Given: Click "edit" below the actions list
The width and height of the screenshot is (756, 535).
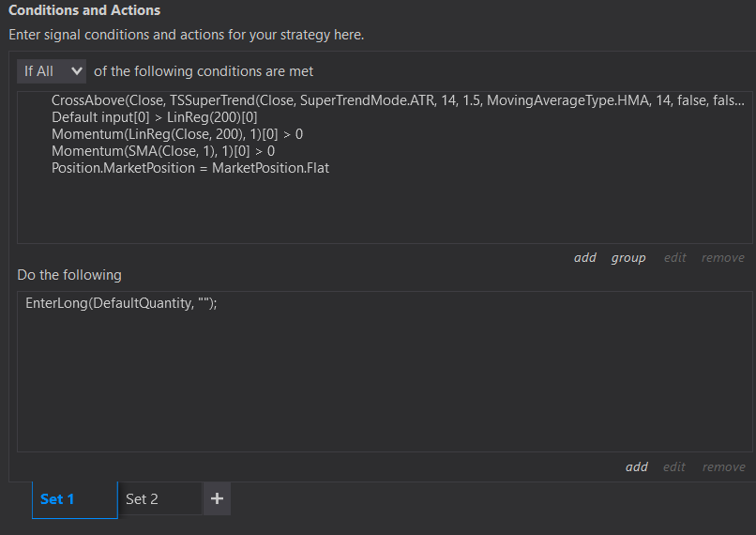Looking at the screenshot, I should click(x=675, y=466).
